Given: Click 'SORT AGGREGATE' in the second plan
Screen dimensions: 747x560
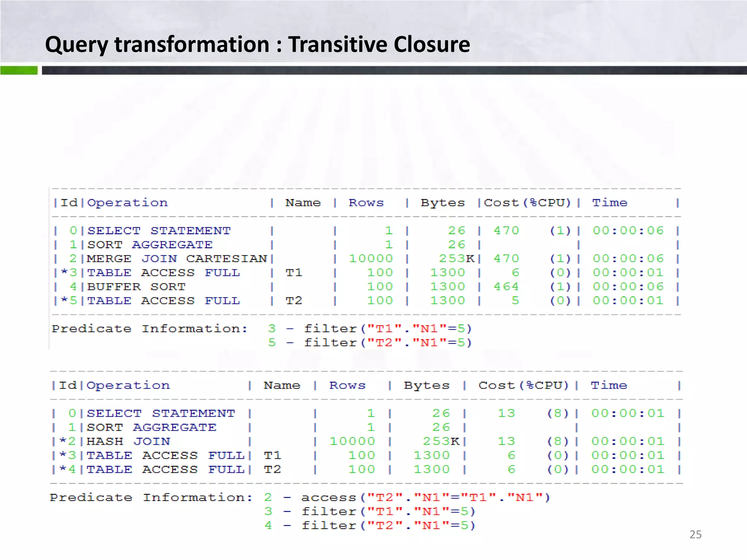Looking at the screenshot, I should click(x=151, y=427).
